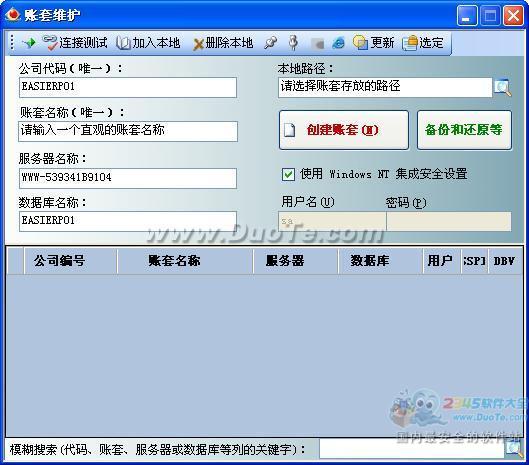Image resolution: width=529 pixels, height=465 pixels.
Task: Click the fuzzy search magnifier icon
Action: pyautogui.click(x=514, y=449)
